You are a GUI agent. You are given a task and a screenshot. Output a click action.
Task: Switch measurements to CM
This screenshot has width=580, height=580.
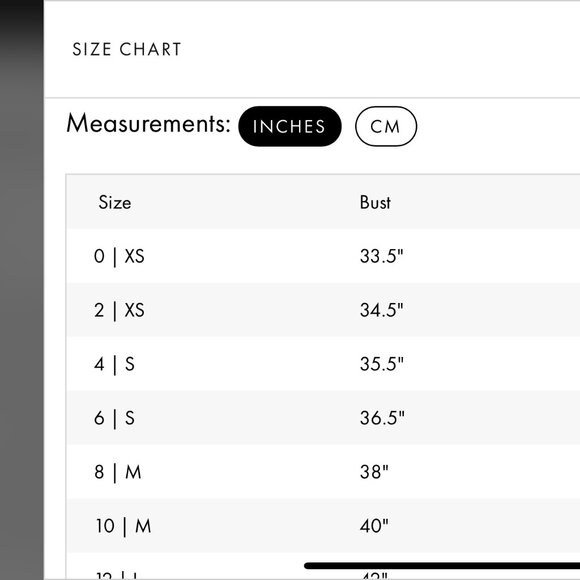click(386, 126)
